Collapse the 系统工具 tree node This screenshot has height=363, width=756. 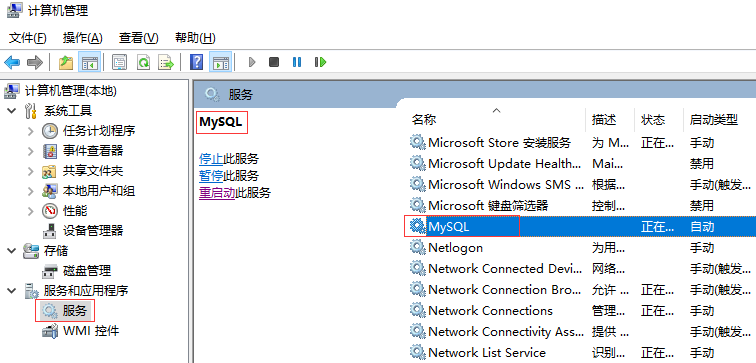coord(11,111)
